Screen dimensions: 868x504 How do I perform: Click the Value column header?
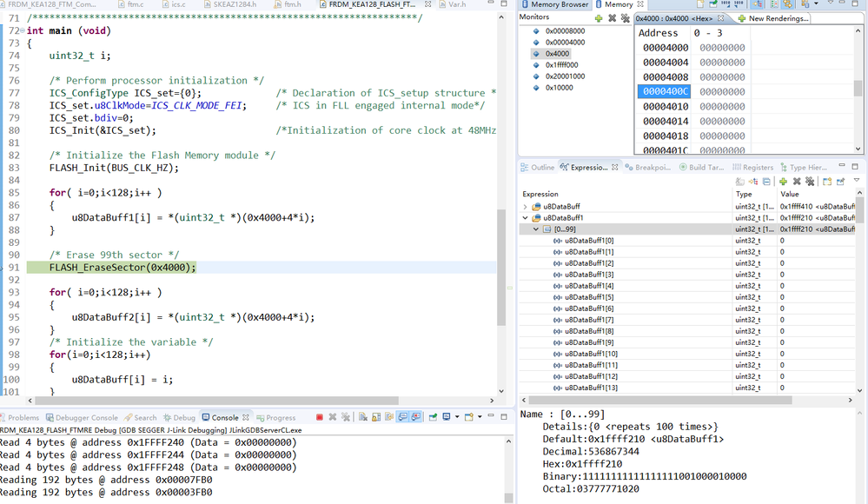[790, 194]
